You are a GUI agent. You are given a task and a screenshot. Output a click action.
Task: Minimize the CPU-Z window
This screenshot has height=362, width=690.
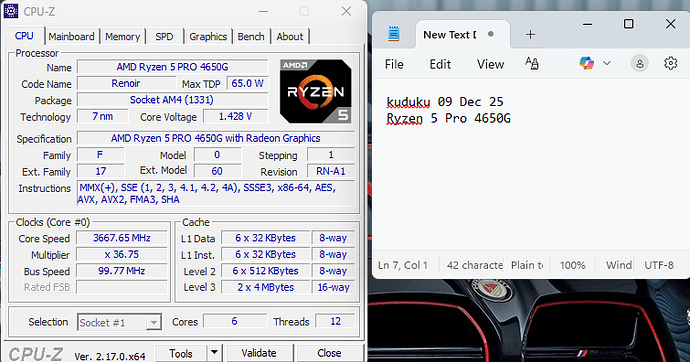coord(263,11)
